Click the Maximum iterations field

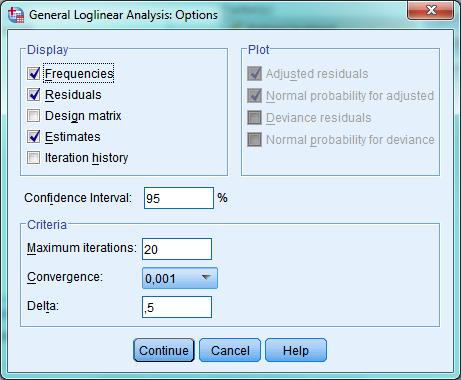click(177, 249)
